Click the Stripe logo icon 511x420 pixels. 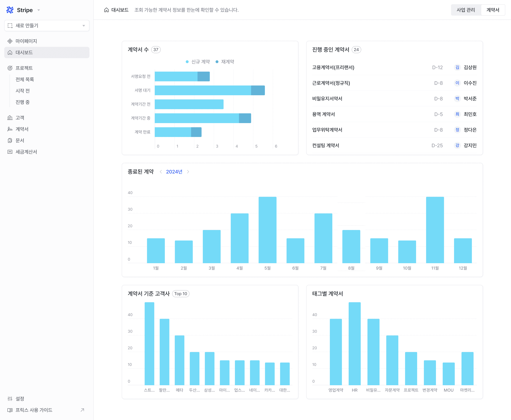click(10, 10)
